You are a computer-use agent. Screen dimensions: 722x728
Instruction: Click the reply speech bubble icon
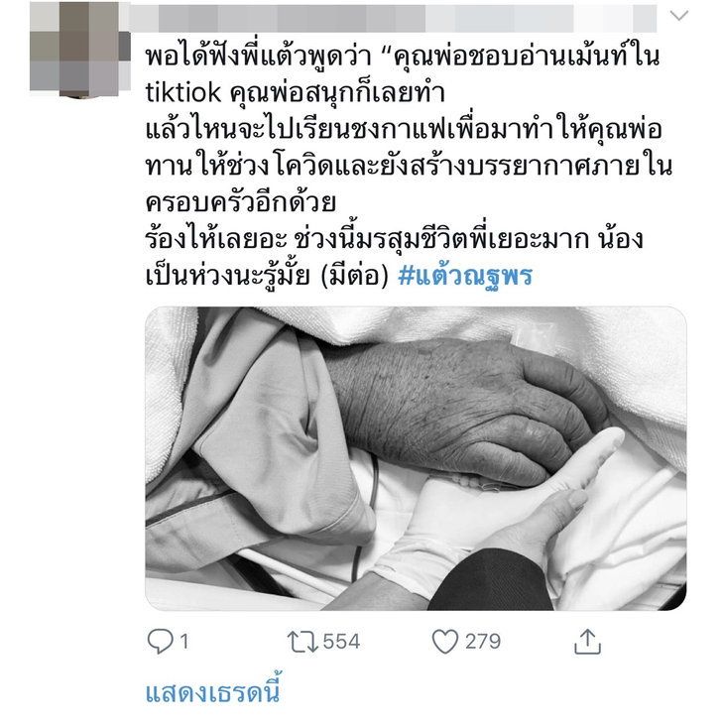(160, 641)
